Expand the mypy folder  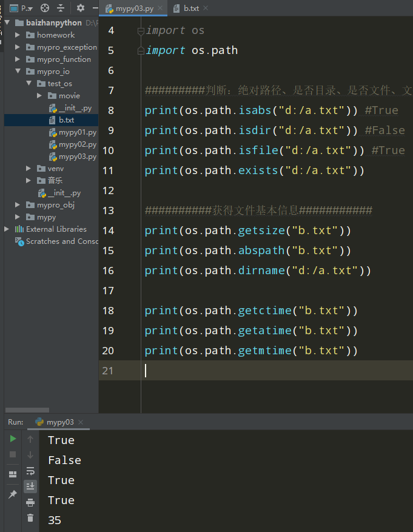pyautogui.click(x=18, y=217)
